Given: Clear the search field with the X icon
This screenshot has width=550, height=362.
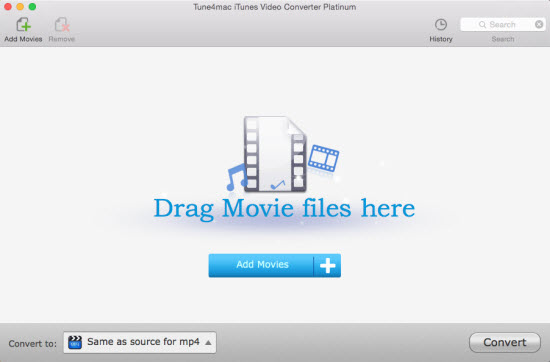Looking at the screenshot, I should (x=539, y=24).
